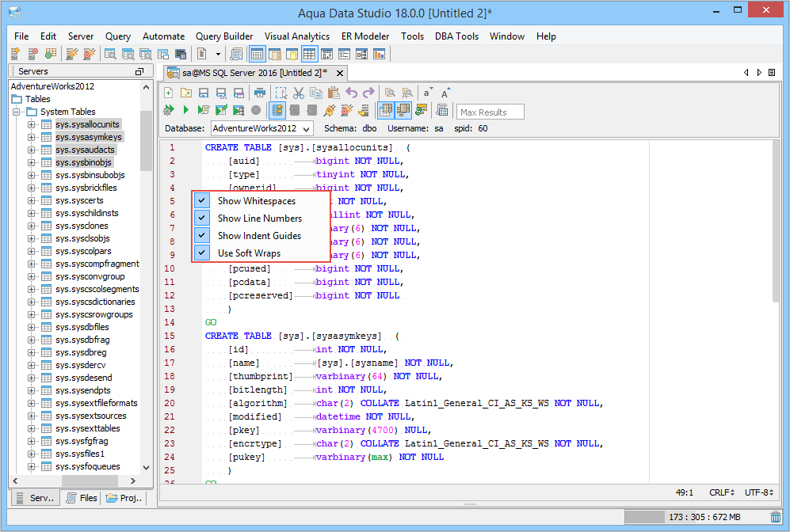Screen dimensions: 790x532
Task: Click the Execute query play button
Action: (186, 111)
